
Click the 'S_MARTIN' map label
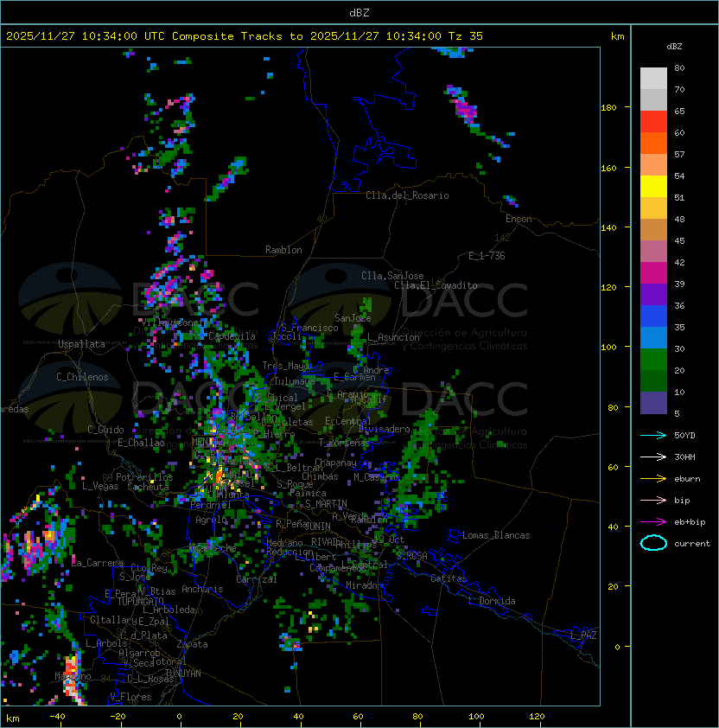326,504
